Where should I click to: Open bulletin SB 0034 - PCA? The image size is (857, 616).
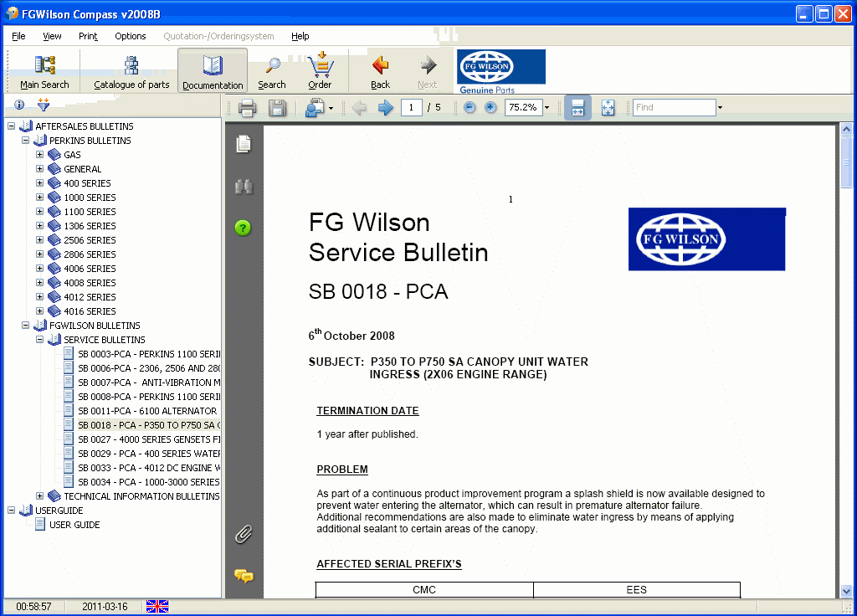coord(149,481)
